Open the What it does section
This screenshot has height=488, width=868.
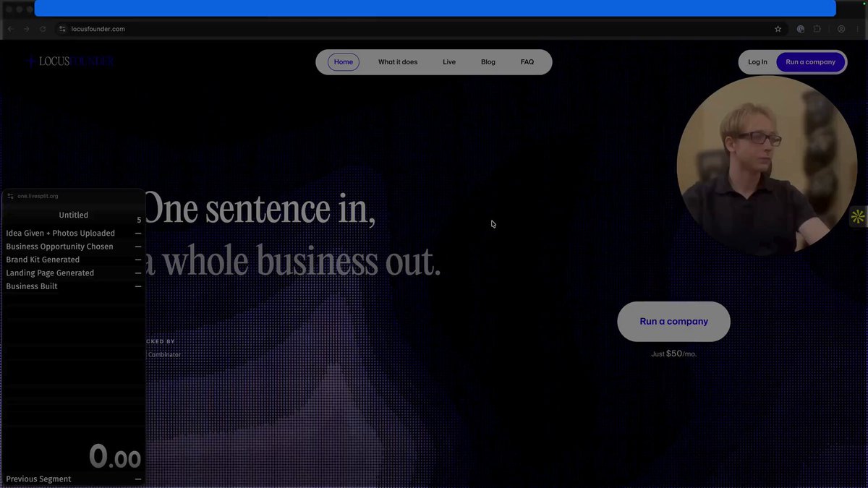tap(398, 62)
